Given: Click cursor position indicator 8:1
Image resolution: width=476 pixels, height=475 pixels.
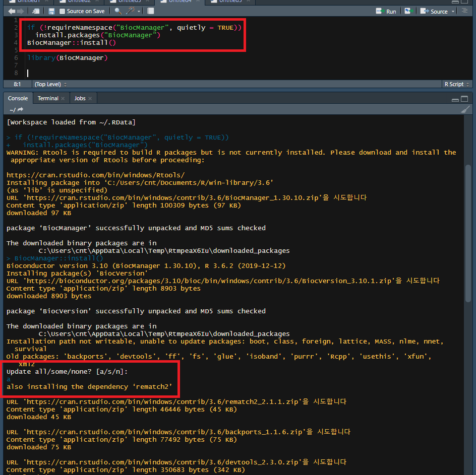Looking at the screenshot, I should pos(17,84).
